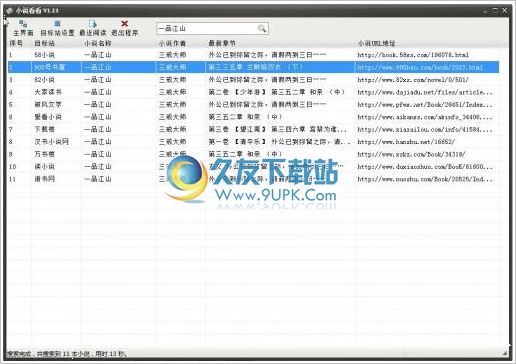
Task: Click URL starting http://www.xiazailou.com/info
Action: pyautogui.click(x=425, y=129)
